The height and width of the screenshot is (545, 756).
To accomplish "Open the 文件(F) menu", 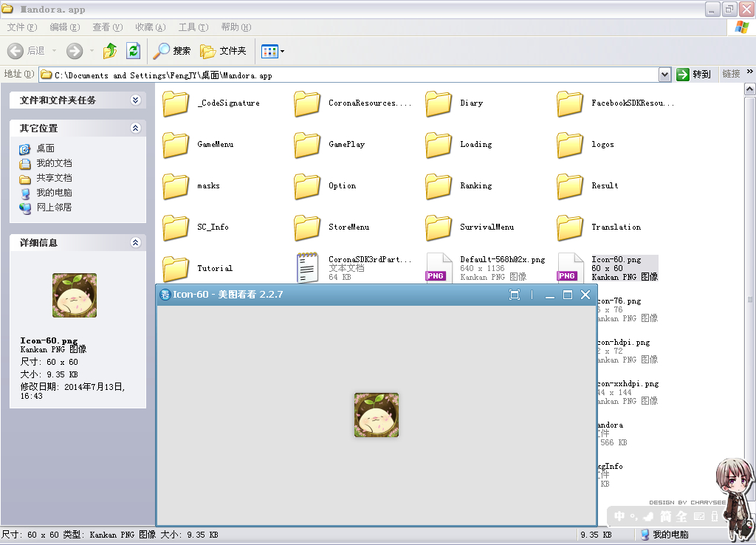I will (21, 27).
